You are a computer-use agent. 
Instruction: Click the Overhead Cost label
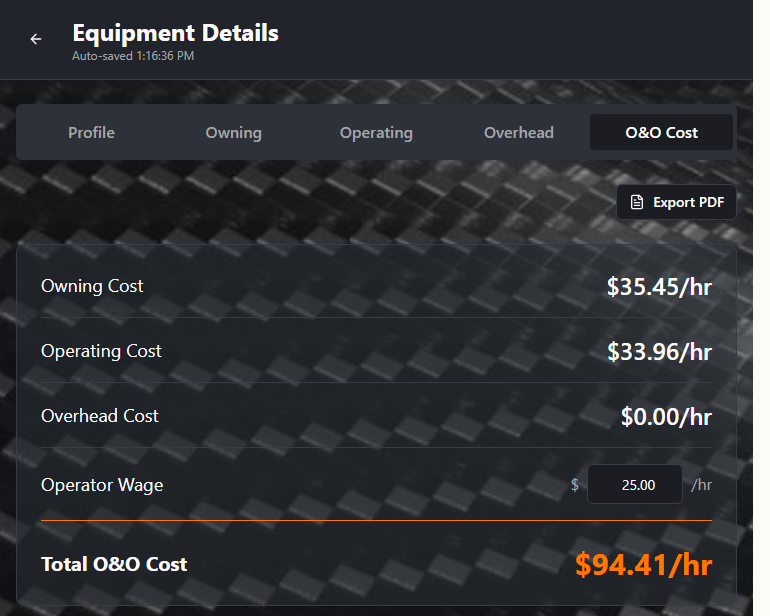click(x=100, y=416)
